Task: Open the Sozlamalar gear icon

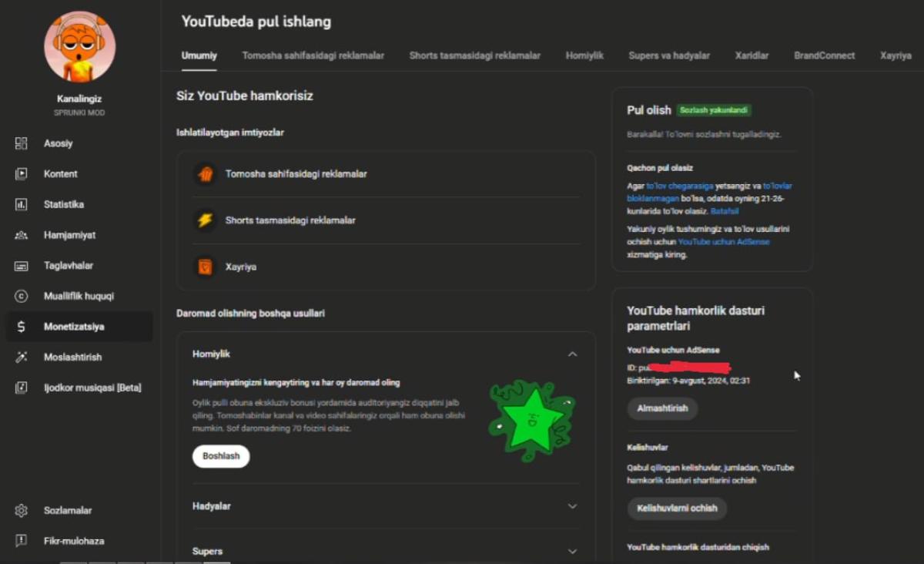Action: tap(21, 510)
